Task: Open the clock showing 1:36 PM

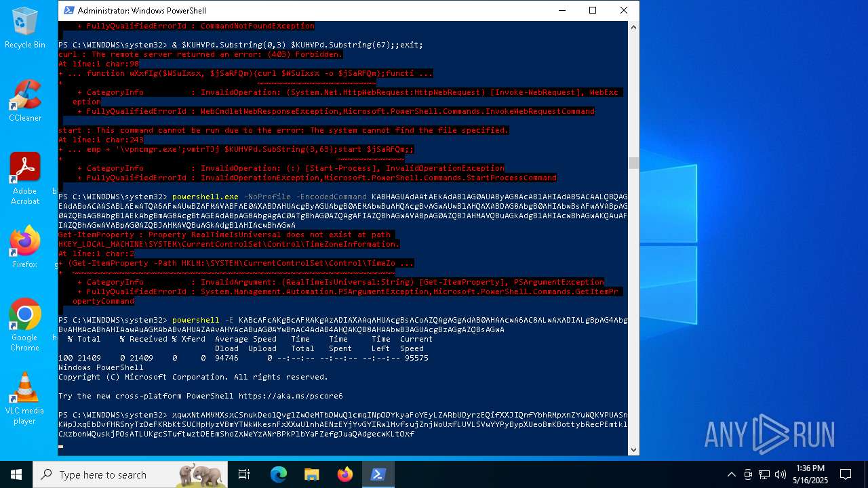Action: pyautogui.click(x=810, y=474)
